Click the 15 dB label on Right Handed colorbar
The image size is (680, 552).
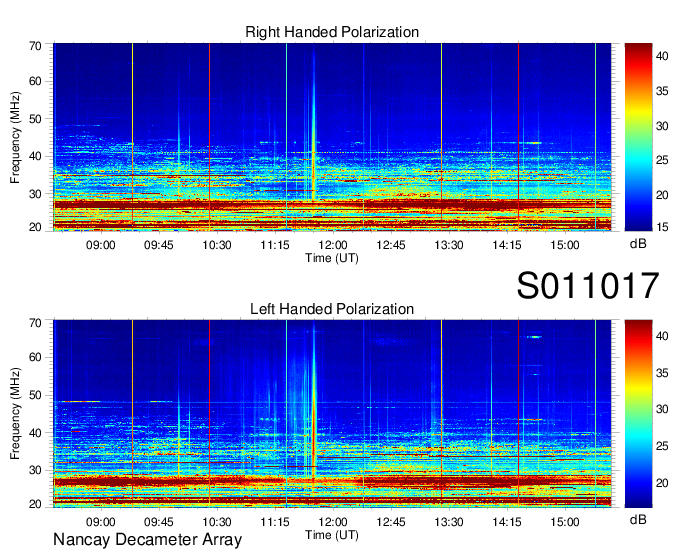[x=662, y=227]
